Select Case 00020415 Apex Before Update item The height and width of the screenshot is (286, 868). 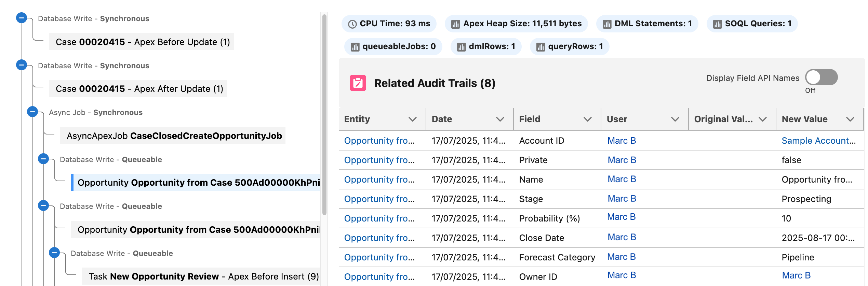(x=142, y=42)
